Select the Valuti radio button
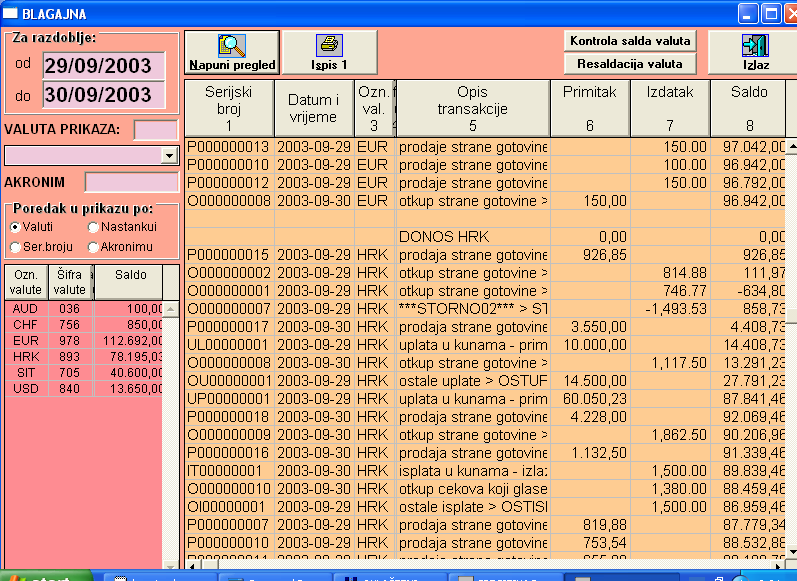The width and height of the screenshot is (797, 581). click(15, 227)
